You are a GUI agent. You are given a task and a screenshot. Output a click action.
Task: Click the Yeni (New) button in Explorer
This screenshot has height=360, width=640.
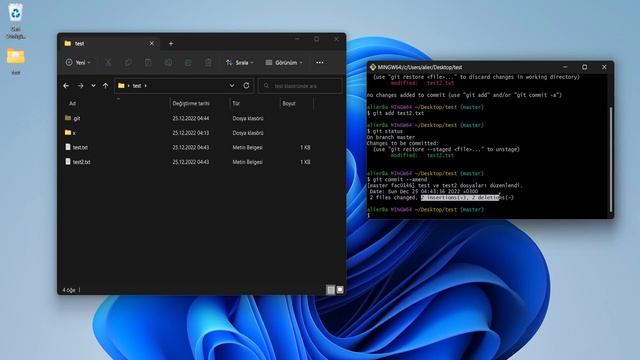[x=78, y=62]
